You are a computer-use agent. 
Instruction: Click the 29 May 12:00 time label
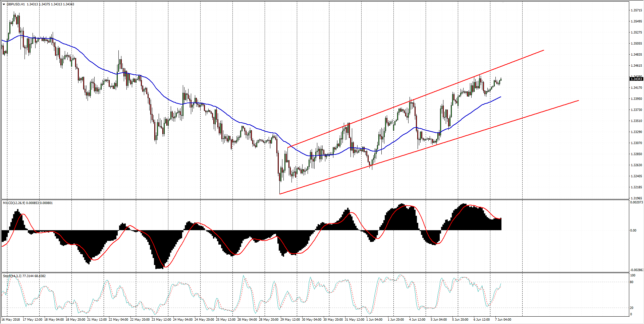[290, 320]
